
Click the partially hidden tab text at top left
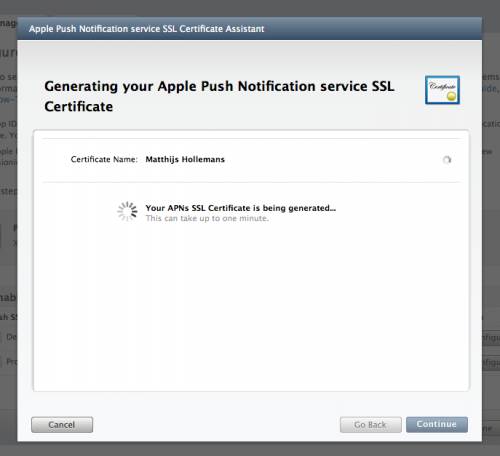click(x=8, y=23)
